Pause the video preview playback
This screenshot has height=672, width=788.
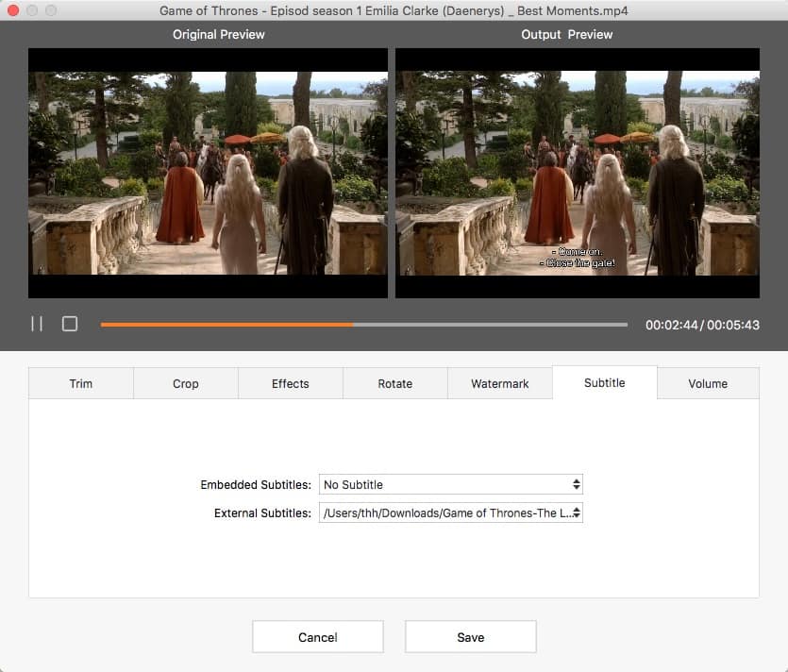point(37,324)
